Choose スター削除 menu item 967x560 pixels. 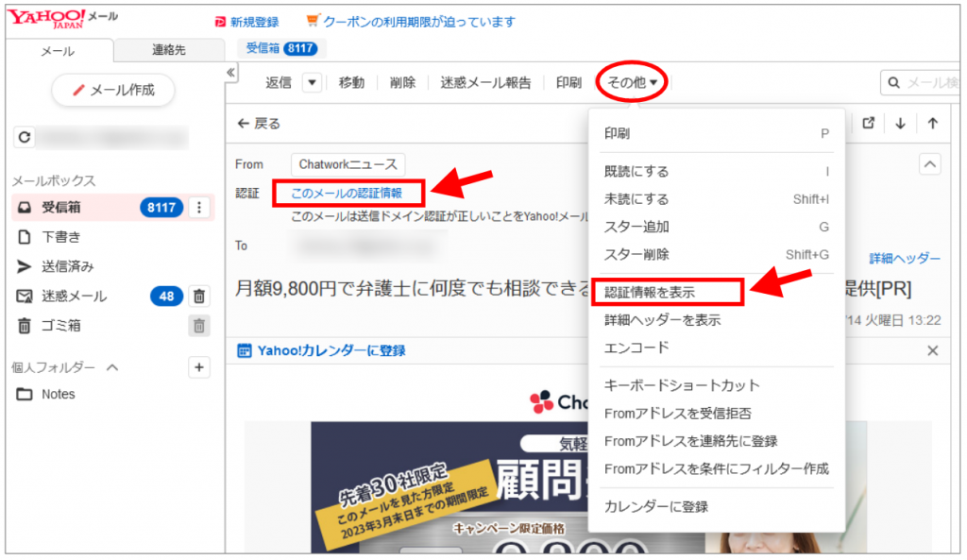tap(717, 255)
